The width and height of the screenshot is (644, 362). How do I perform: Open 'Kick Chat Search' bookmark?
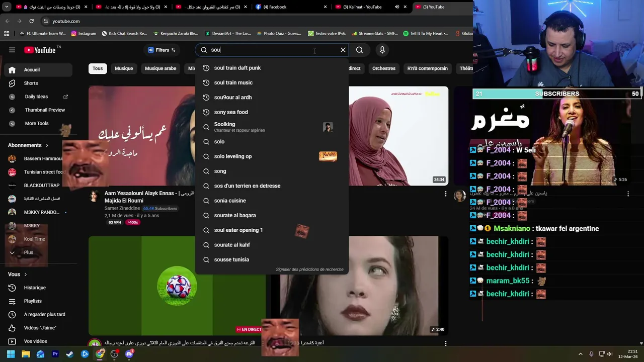(x=124, y=34)
